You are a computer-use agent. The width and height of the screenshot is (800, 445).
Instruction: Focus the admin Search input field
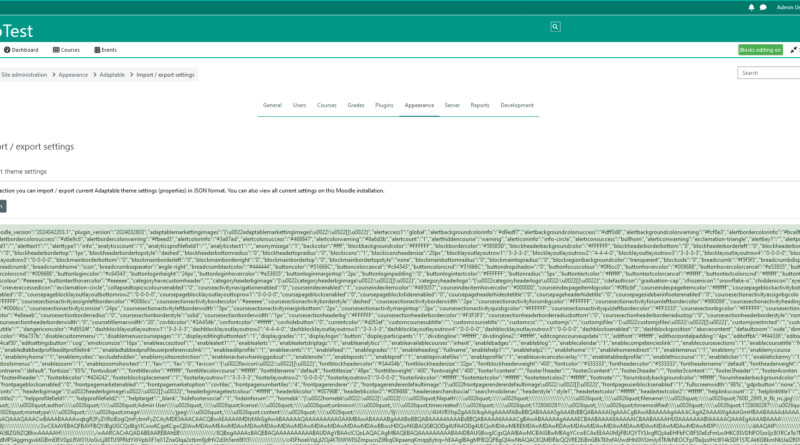click(768, 73)
